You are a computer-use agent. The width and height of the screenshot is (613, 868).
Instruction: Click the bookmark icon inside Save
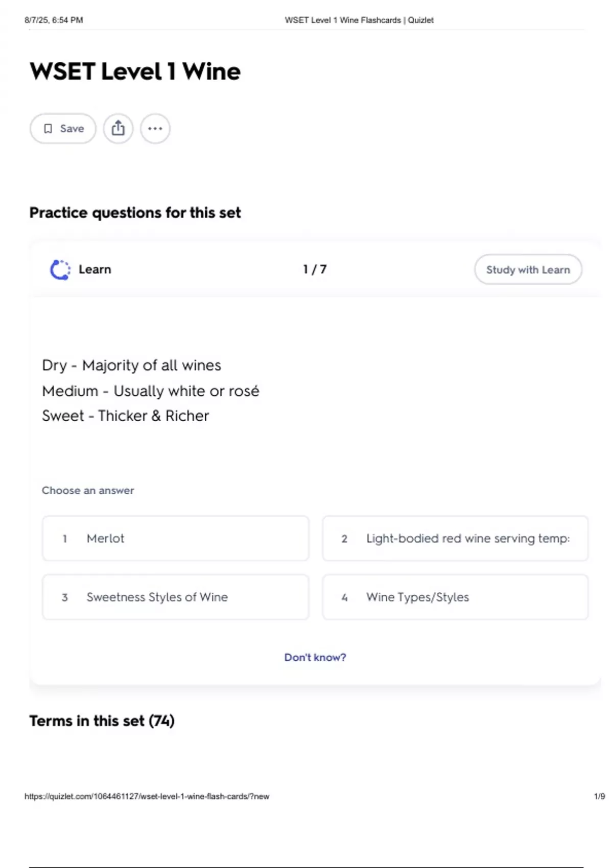(48, 129)
